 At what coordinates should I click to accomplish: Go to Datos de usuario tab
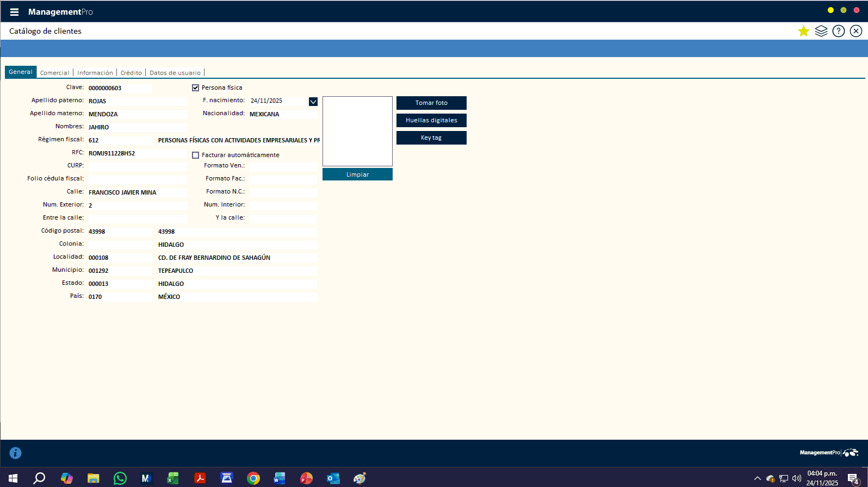tap(175, 73)
